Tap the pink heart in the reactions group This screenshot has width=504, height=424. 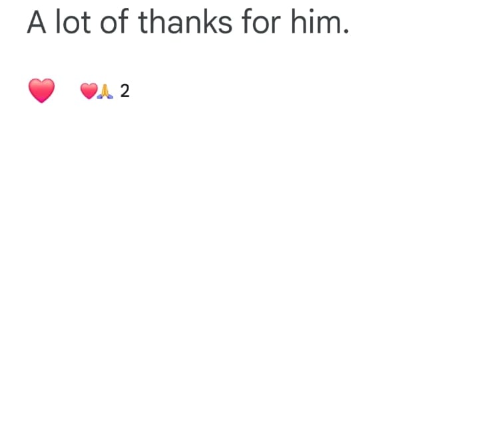[x=89, y=91]
